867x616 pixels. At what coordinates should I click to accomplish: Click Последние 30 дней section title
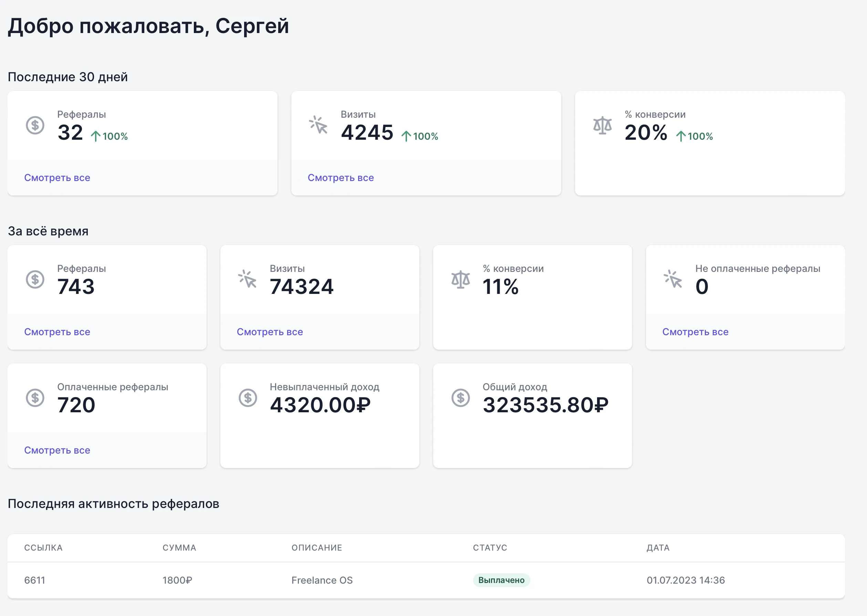(67, 77)
